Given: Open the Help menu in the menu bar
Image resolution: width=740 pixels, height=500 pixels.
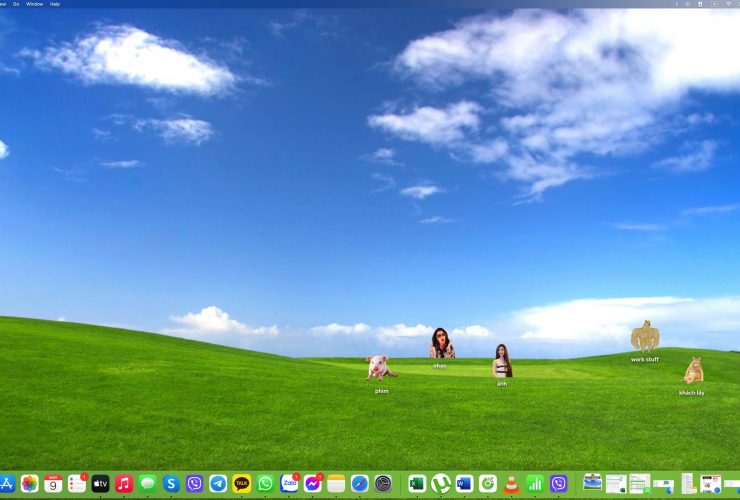Looking at the screenshot, I should [55, 4].
